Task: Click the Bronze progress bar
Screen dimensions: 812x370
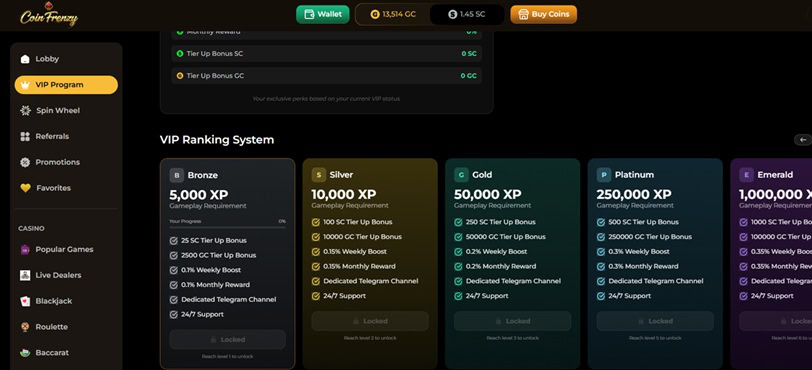Action: pos(227,227)
